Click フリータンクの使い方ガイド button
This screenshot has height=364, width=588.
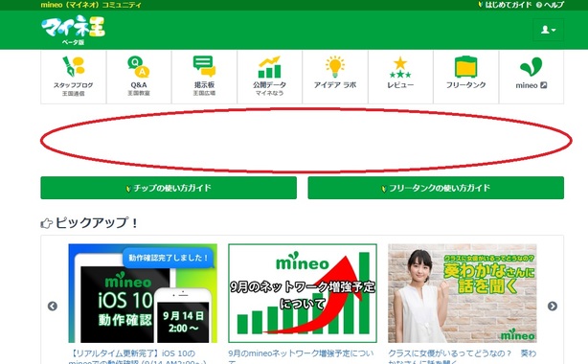click(436, 188)
